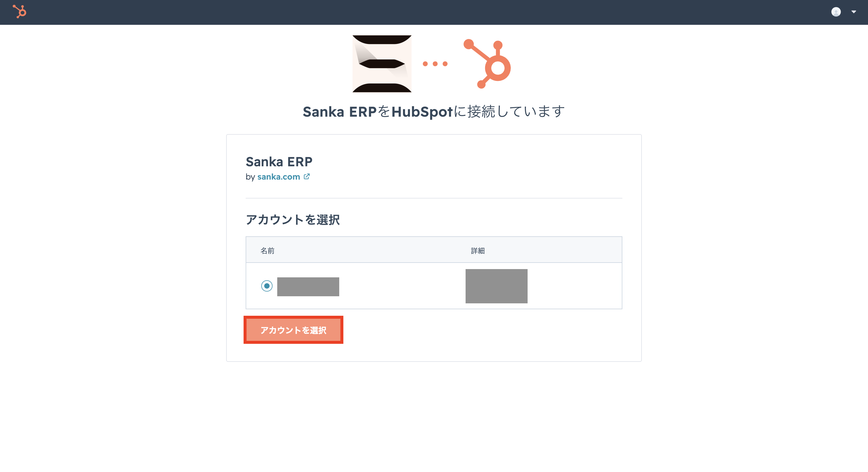
Task: Click the "by" text before sanka.com
Action: click(x=250, y=177)
